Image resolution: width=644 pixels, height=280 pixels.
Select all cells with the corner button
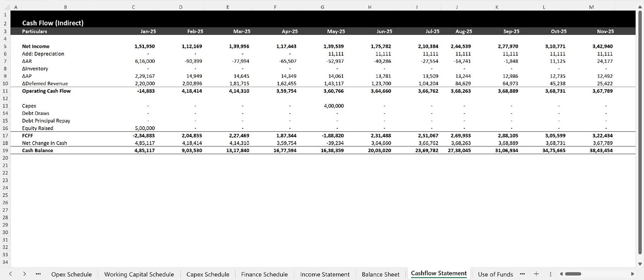tap(5, 7)
